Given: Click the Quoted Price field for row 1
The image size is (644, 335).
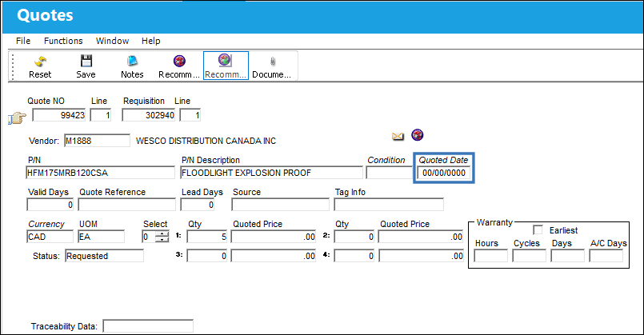Looking at the screenshot, I should 274,237.
